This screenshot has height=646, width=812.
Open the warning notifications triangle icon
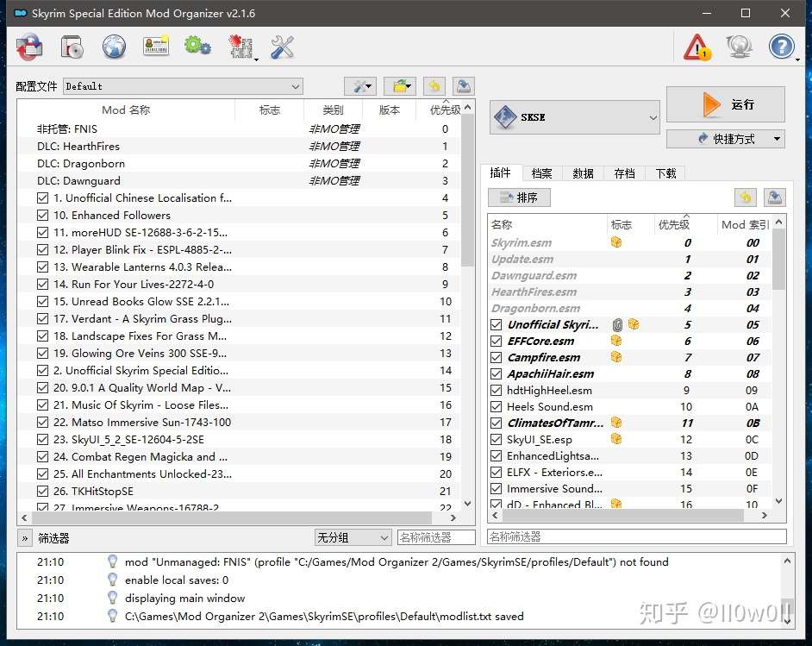click(697, 47)
